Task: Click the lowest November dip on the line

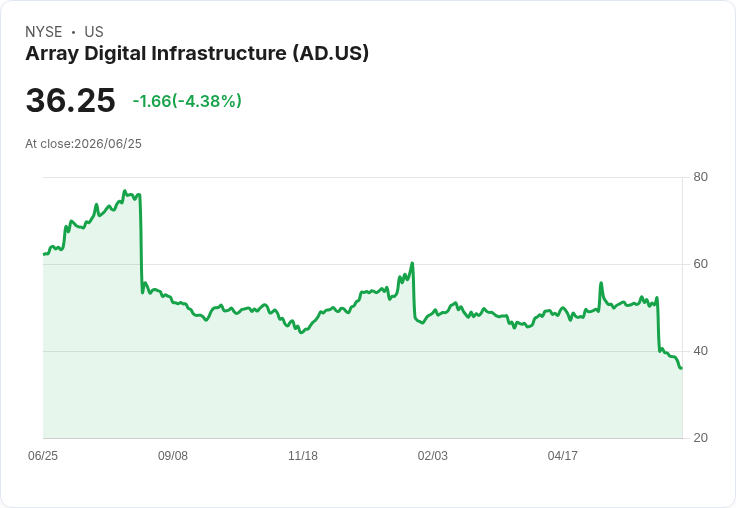Action: tap(301, 332)
